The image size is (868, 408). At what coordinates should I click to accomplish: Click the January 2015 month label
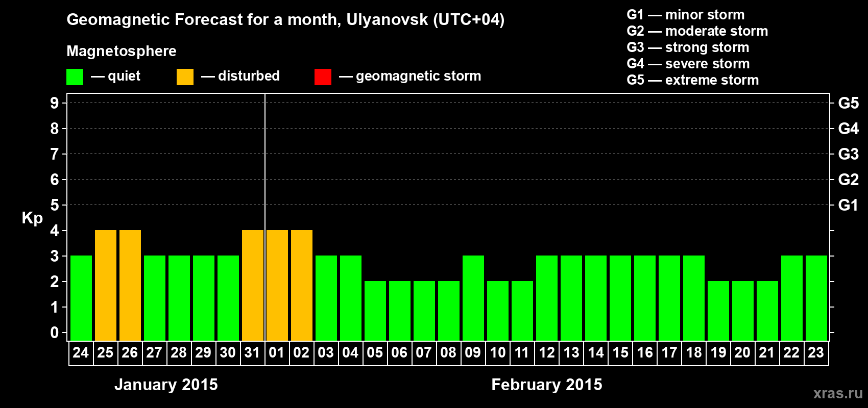pos(166,385)
